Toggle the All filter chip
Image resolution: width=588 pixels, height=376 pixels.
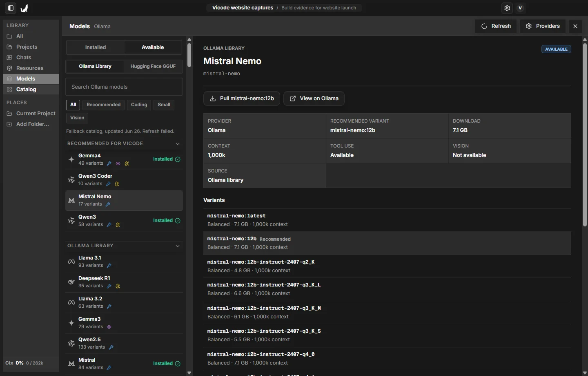(73, 105)
